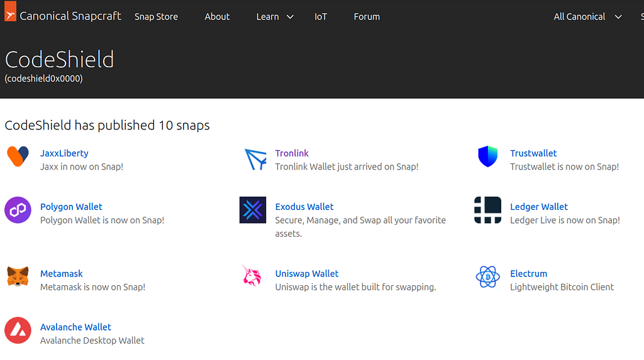Open the Exodus Wallet link

304,207
